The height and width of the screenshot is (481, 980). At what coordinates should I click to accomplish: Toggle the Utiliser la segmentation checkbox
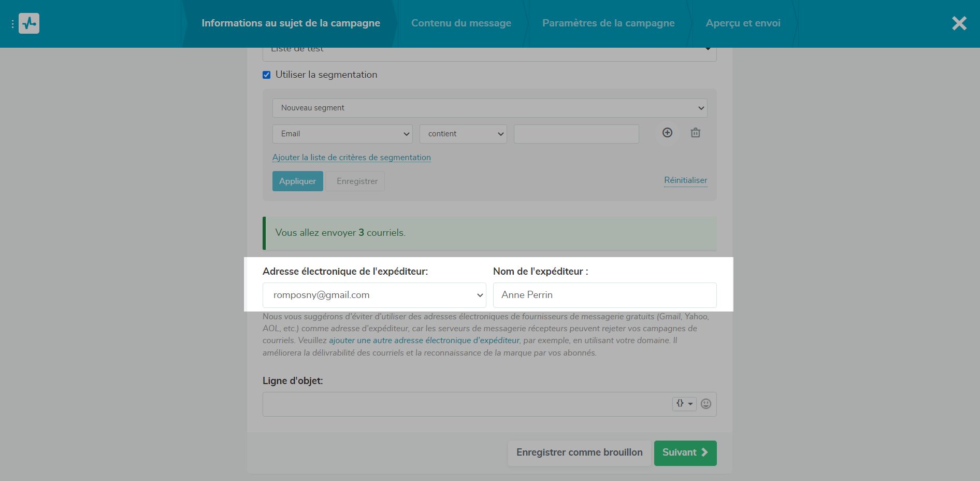(x=267, y=75)
